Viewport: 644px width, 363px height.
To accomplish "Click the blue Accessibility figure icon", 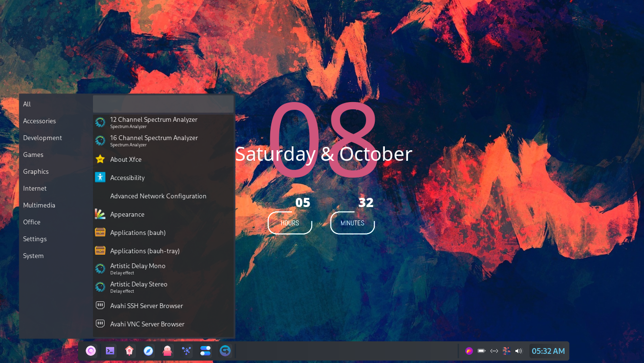I will (x=100, y=177).
